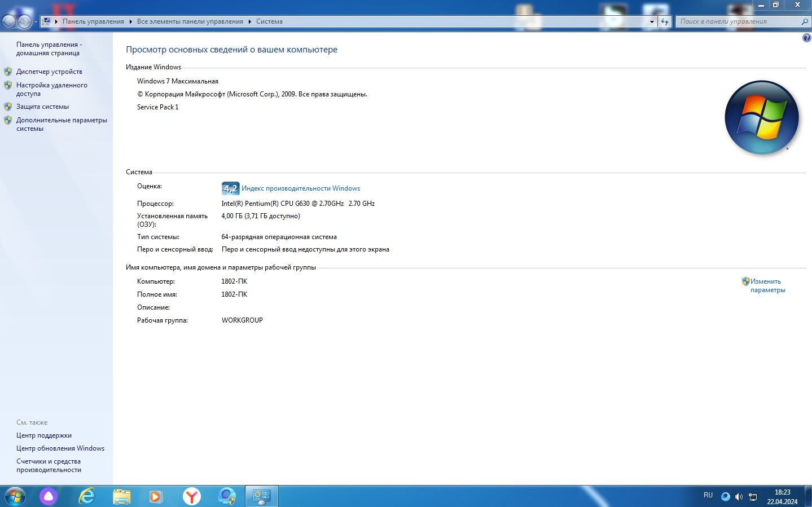Launch the media player taskbar icon
This screenshot has height=507, width=812.
(x=156, y=497)
